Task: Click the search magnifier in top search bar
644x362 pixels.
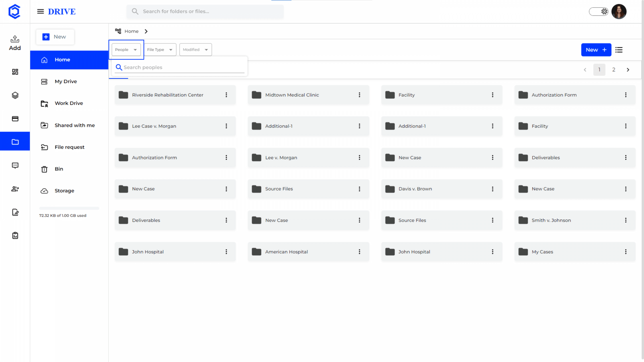Action: click(135, 11)
